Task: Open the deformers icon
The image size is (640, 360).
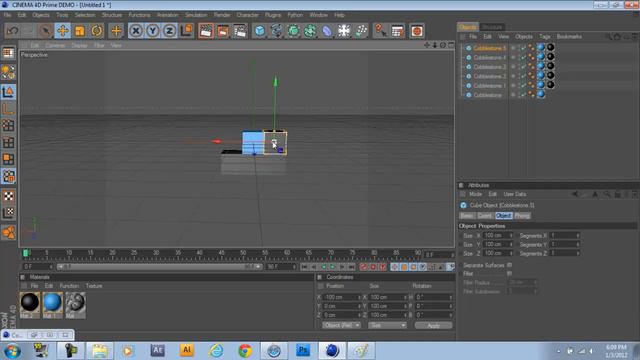Action: [327, 31]
